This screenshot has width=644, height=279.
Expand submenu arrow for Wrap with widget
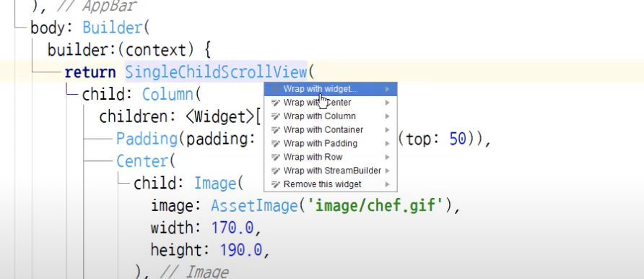[x=387, y=89]
